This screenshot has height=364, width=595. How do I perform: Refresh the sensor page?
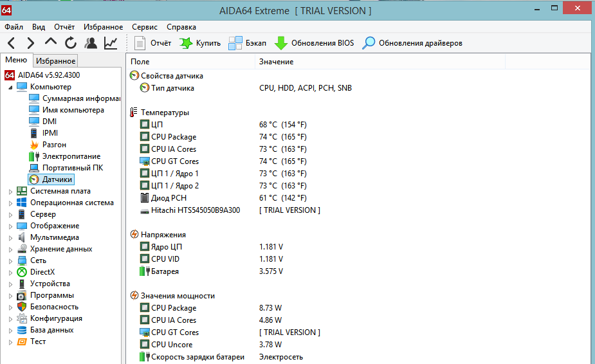(x=71, y=43)
